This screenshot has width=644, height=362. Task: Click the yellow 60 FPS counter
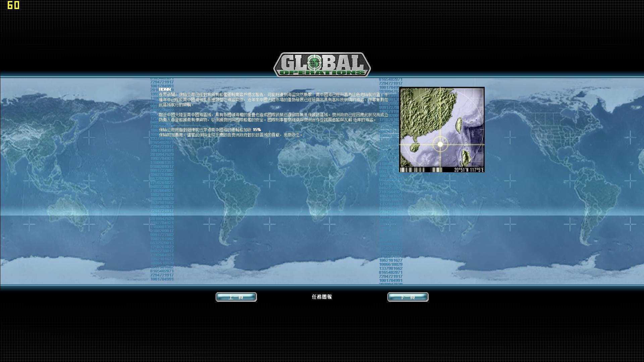[x=13, y=5]
